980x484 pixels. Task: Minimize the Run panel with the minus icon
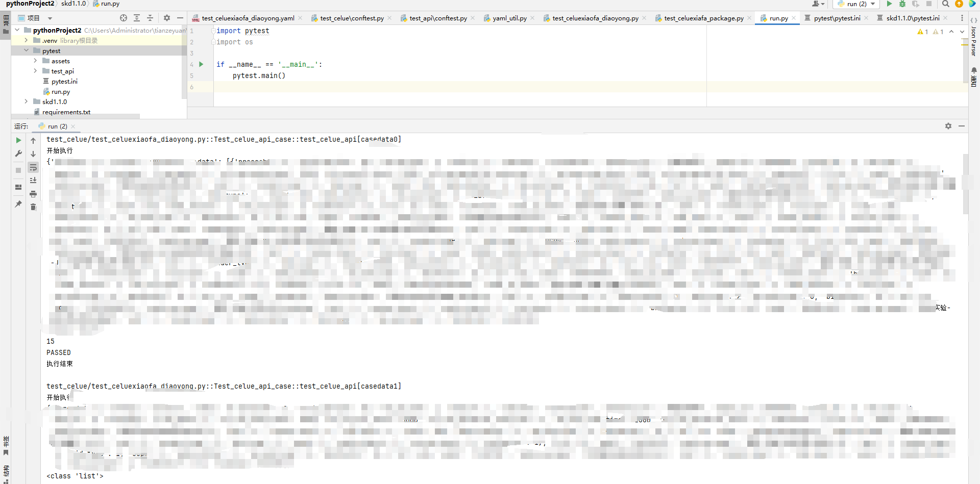pos(962,126)
